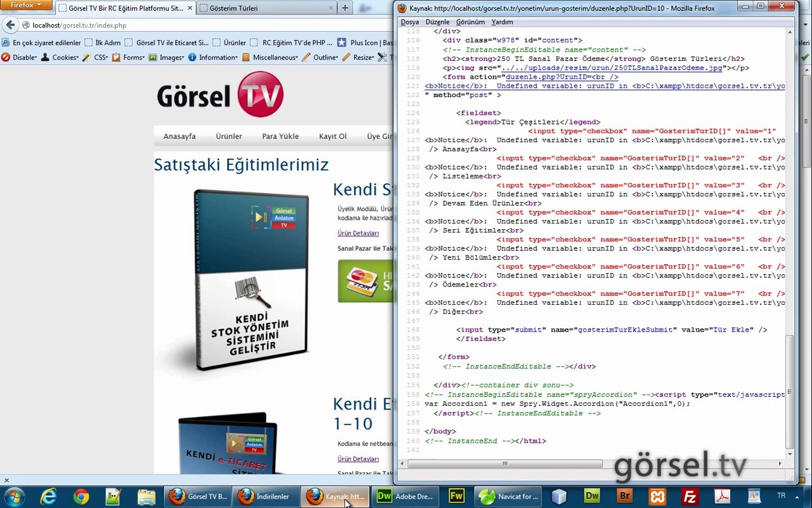Click the Stok Yönetim Sistemi product box image
This screenshot has width=812, height=508.
(251, 279)
